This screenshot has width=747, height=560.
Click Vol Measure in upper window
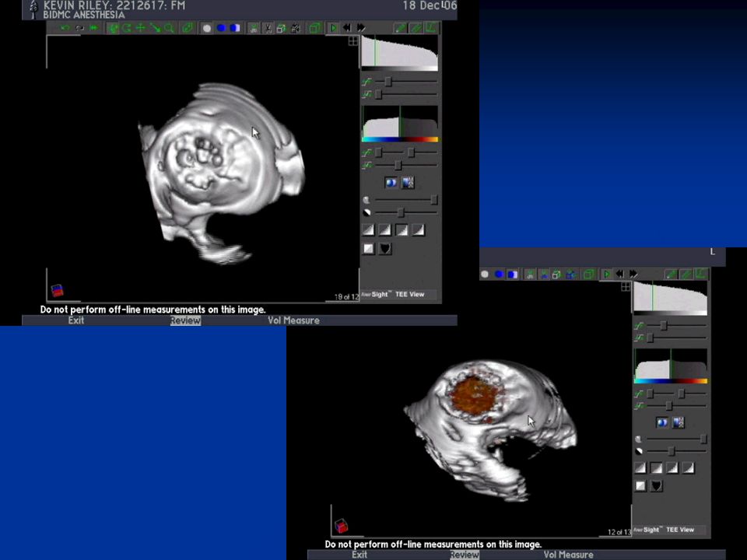coord(293,320)
